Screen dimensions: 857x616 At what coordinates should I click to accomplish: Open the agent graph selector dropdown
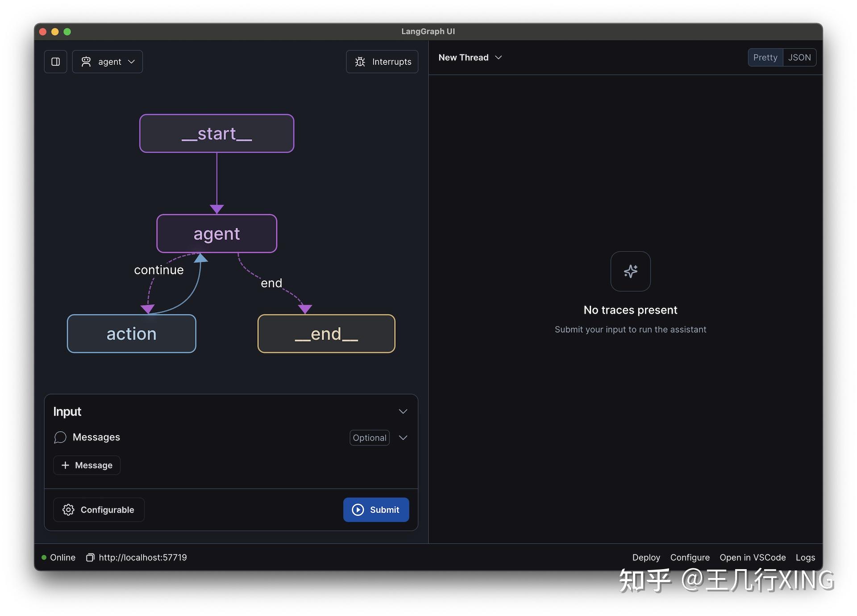click(x=108, y=62)
